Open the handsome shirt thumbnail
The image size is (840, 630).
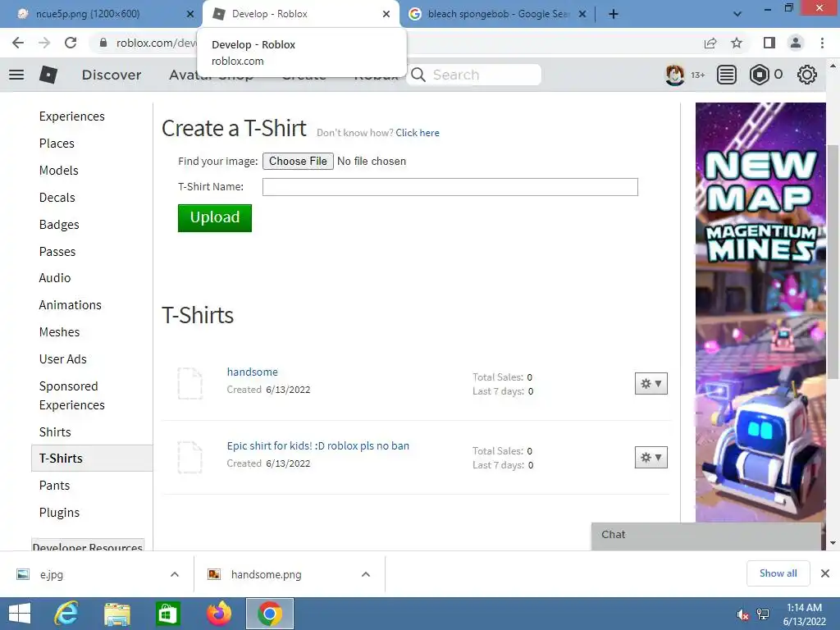pos(189,384)
